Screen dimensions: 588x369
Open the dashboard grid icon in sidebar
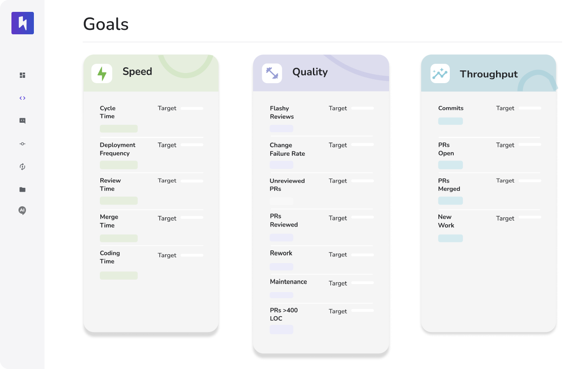click(22, 75)
